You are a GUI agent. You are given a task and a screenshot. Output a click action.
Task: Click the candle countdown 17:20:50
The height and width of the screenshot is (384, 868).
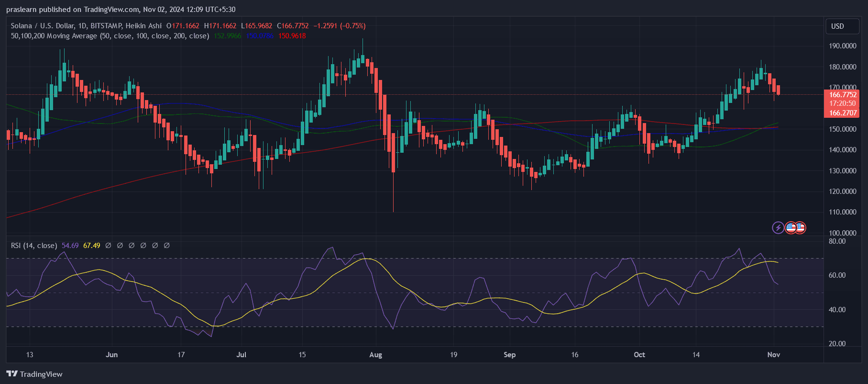point(843,103)
